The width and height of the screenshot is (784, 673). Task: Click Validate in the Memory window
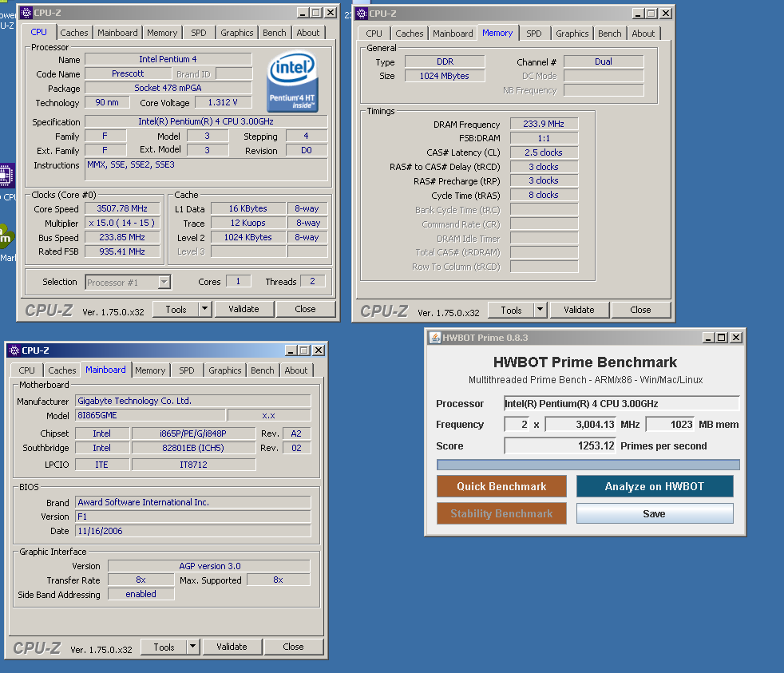coord(579,310)
